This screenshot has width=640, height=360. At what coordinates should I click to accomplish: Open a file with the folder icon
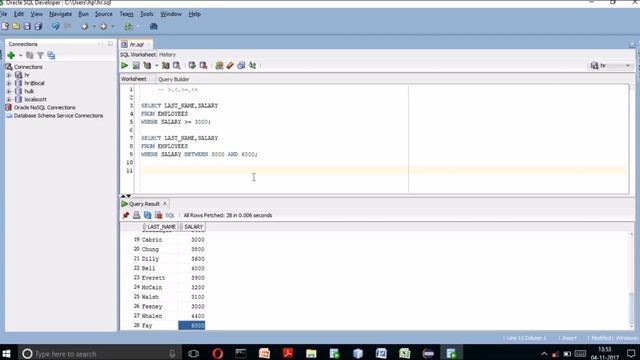point(16,27)
